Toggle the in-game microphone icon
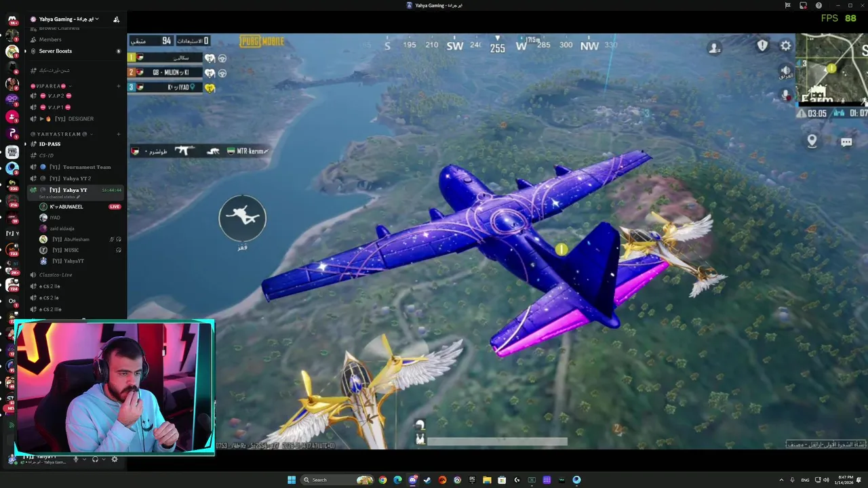868x488 pixels. (x=786, y=95)
